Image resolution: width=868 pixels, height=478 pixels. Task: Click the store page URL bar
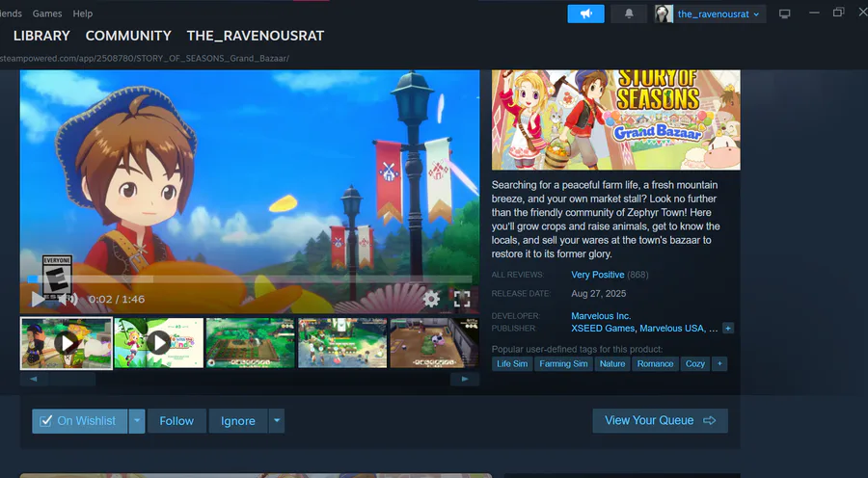tap(145, 58)
